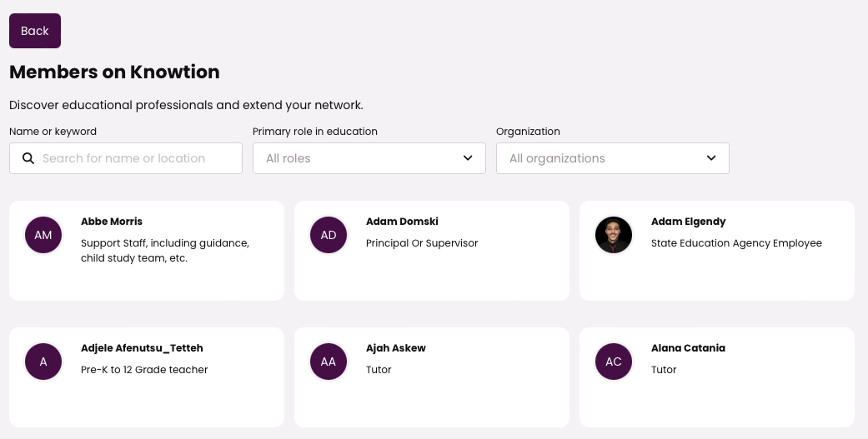Open Adam Elgendy's member name link
Viewport: 868px width, 439px height.
pos(688,222)
